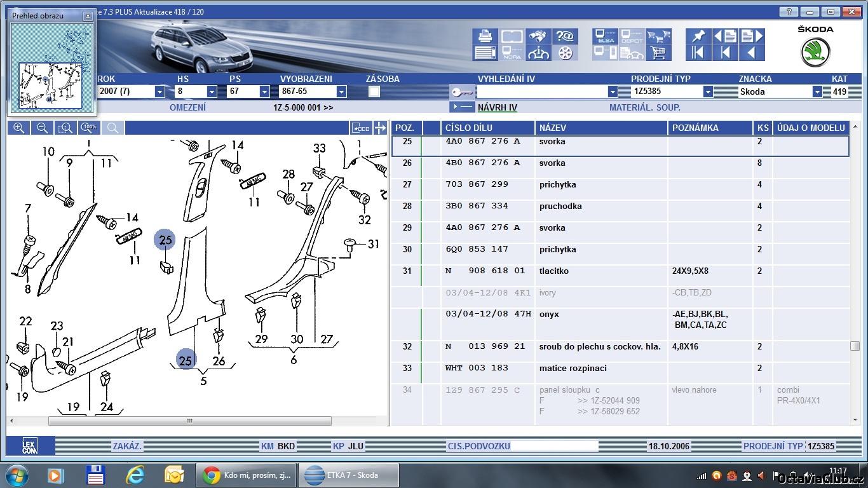Go to the next page icon

coord(752,36)
